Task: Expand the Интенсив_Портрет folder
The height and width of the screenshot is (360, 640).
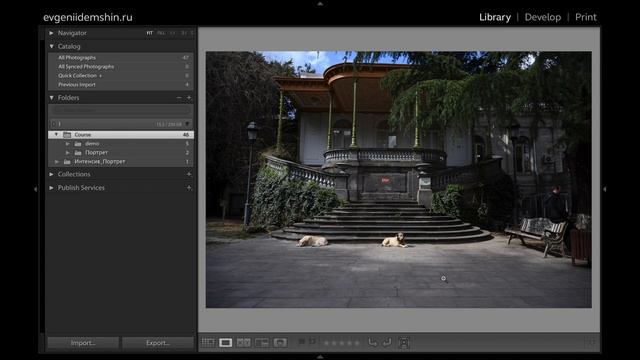Action: pyautogui.click(x=57, y=162)
